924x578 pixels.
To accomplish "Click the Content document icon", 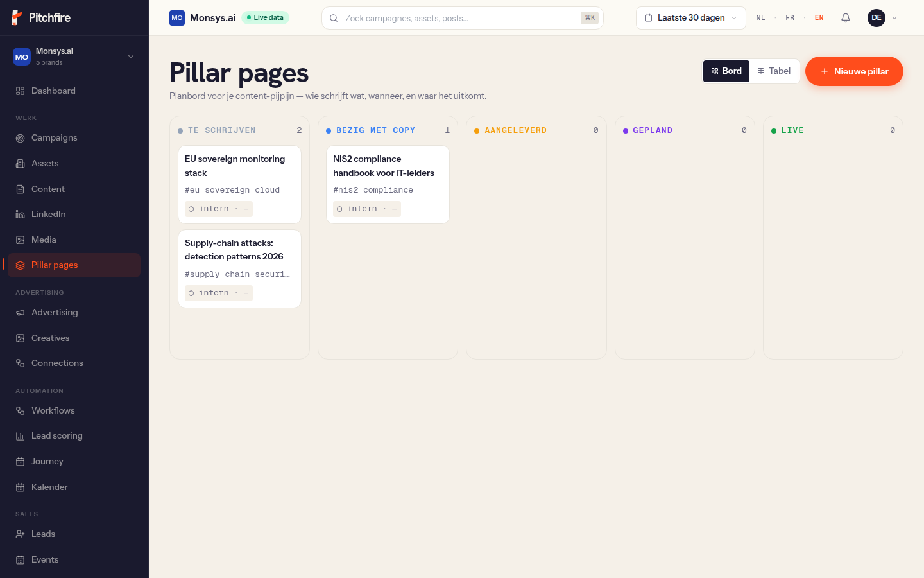I will click(x=21, y=189).
